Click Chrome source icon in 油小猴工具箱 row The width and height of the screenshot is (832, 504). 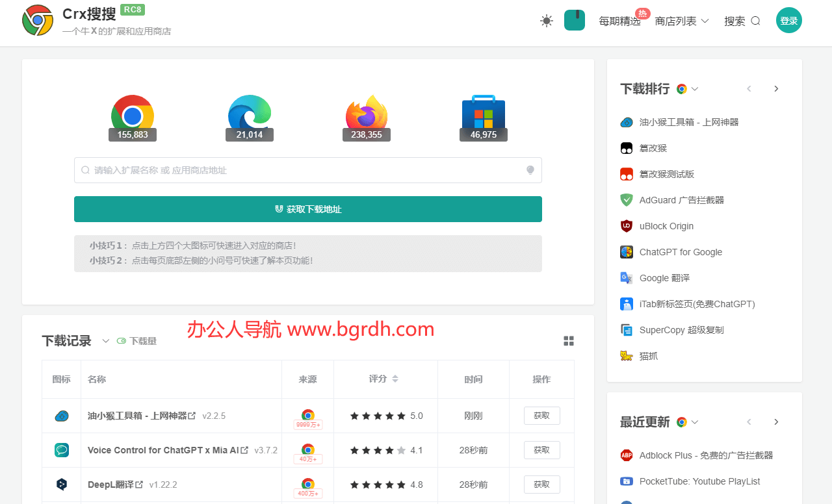coord(308,415)
